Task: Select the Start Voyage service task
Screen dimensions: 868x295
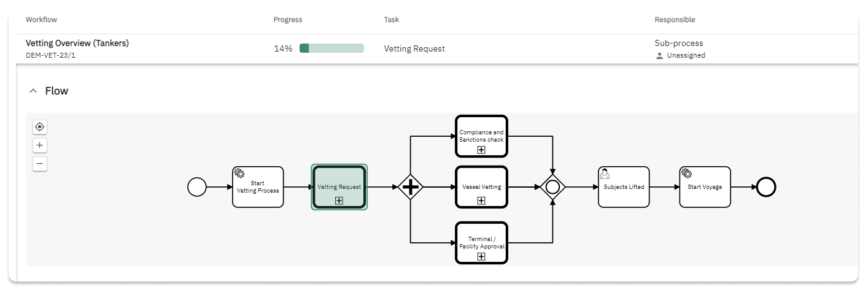Action: point(705,187)
